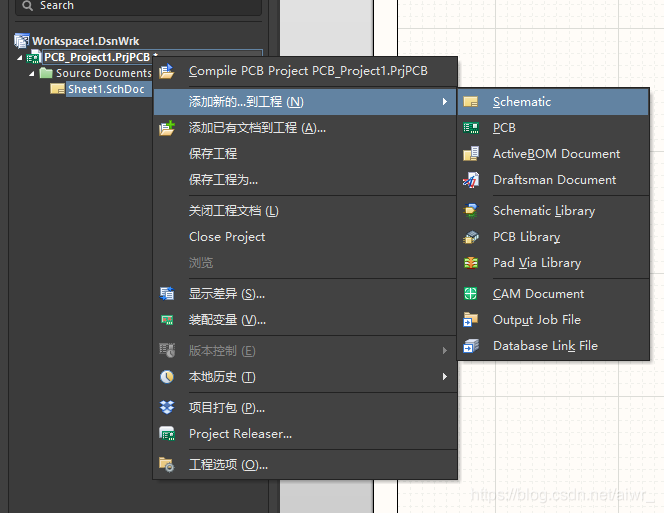Open 本地历史 (T) entry

(x=305, y=377)
